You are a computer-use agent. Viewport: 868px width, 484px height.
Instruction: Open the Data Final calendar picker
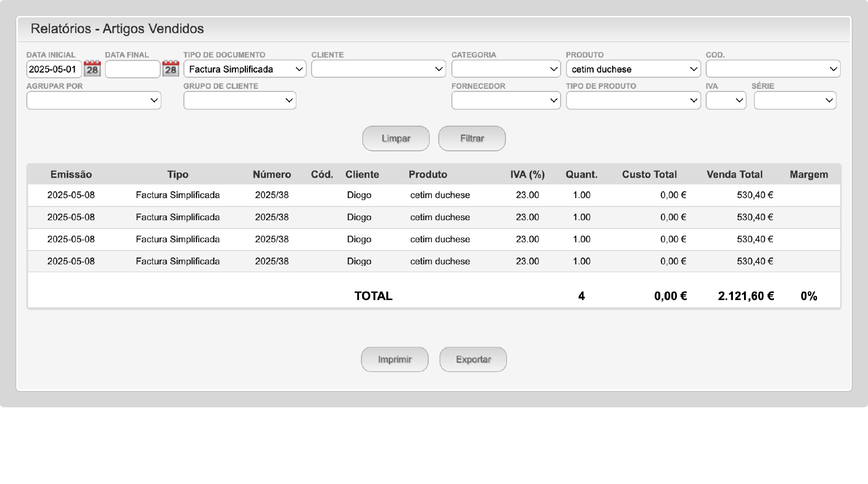(x=171, y=69)
